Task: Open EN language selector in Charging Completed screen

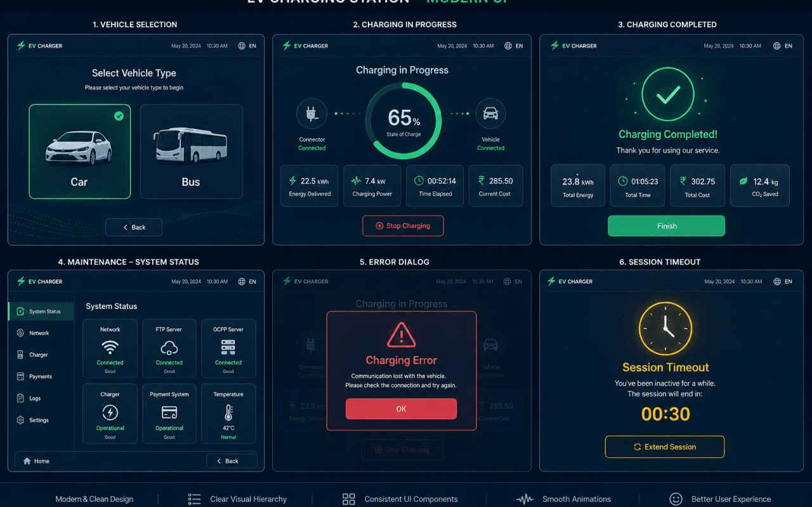Action: coord(783,46)
